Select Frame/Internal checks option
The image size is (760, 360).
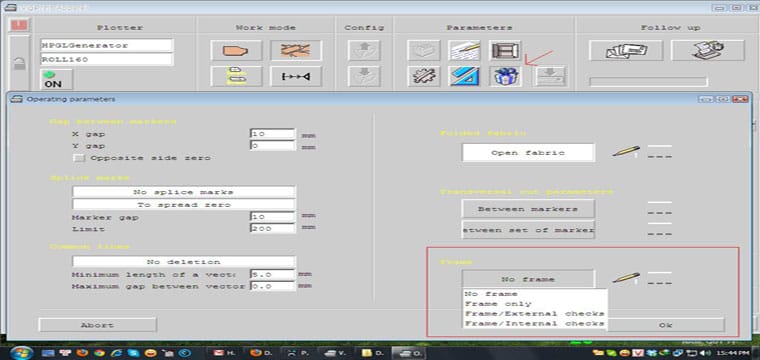pyautogui.click(x=535, y=323)
